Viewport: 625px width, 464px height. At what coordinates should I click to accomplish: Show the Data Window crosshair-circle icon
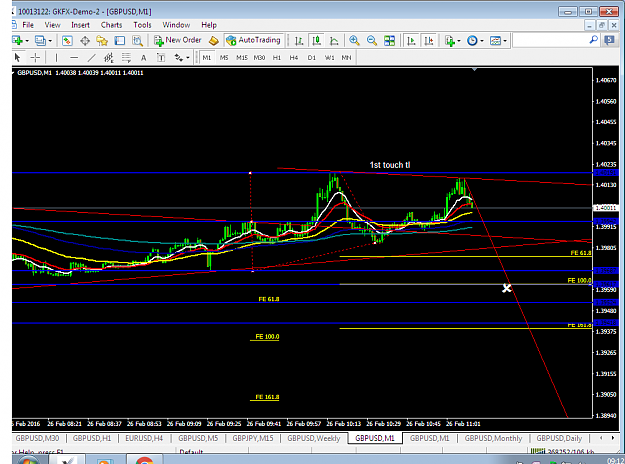tap(85, 40)
